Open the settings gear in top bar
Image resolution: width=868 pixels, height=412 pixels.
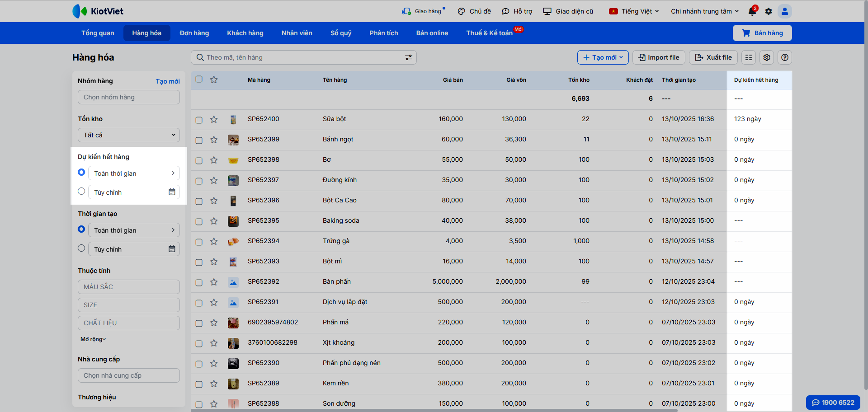769,11
